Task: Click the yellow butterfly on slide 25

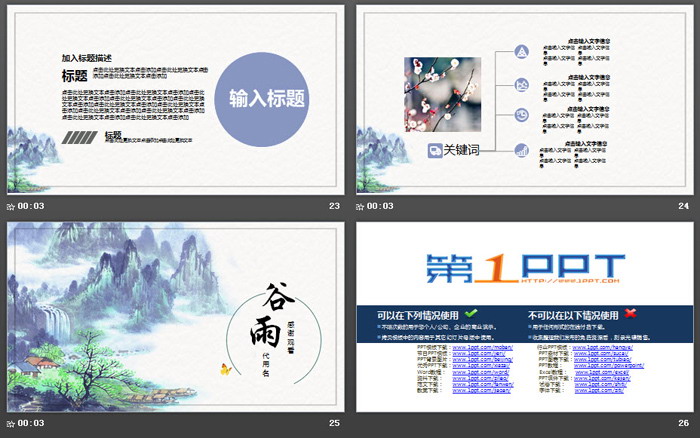Action: (226, 369)
